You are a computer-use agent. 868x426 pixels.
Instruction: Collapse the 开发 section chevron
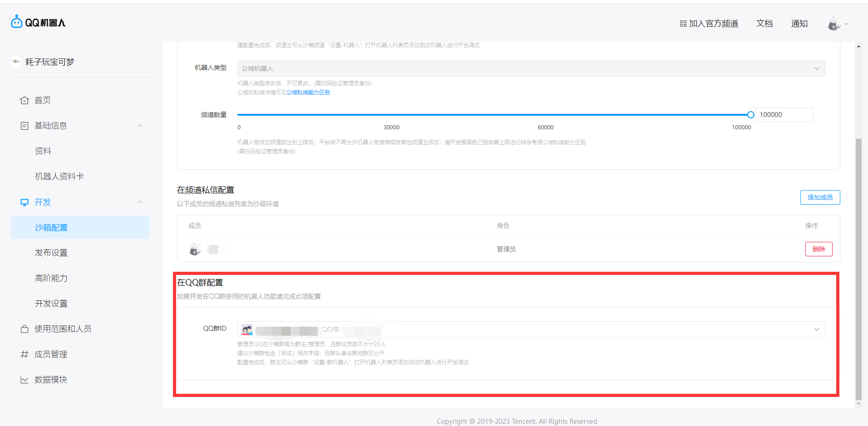140,202
